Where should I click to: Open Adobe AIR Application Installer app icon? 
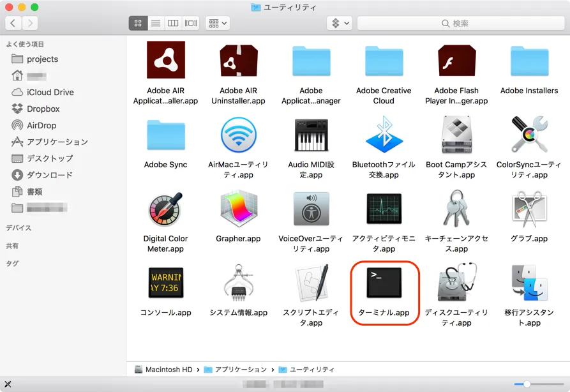(x=166, y=59)
